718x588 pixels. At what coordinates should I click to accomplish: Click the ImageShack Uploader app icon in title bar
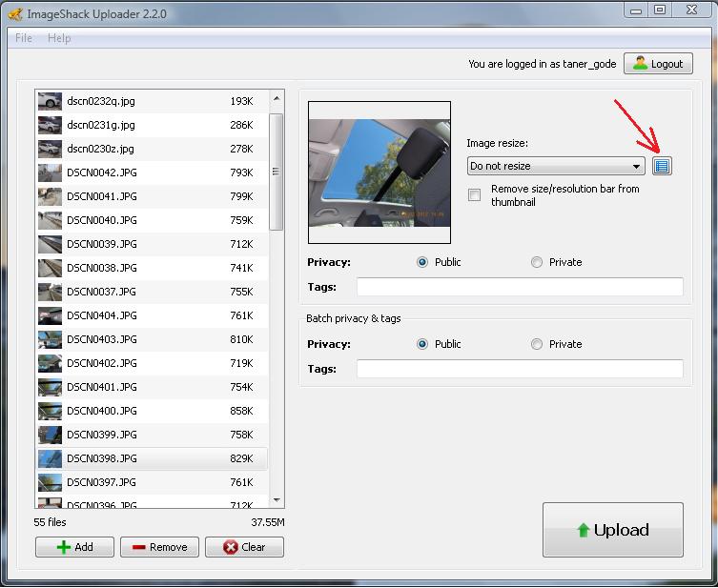click(14, 13)
